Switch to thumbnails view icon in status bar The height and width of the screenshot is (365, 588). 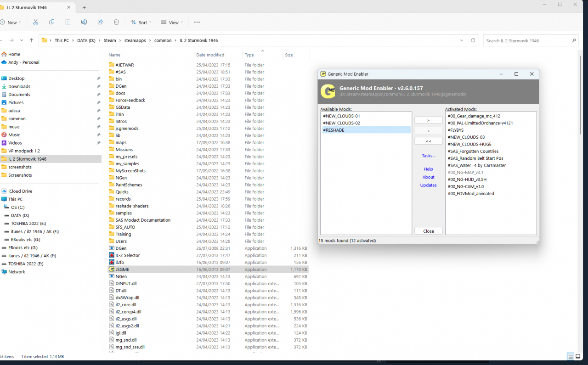click(x=579, y=356)
